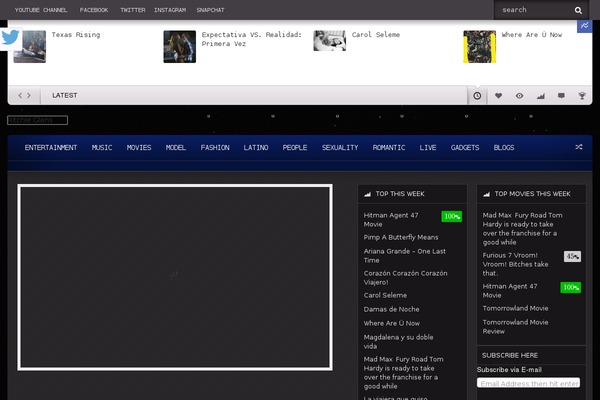Select the eye most-viewed icon

[519, 96]
